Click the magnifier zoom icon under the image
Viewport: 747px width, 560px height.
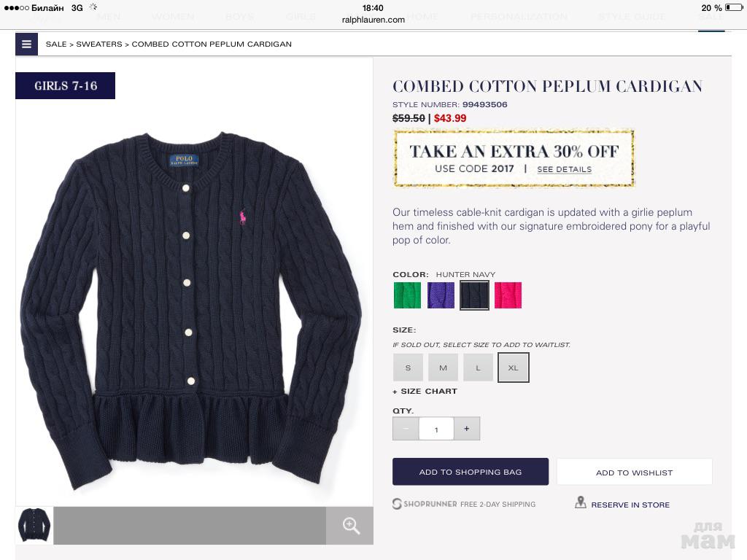coord(351,526)
